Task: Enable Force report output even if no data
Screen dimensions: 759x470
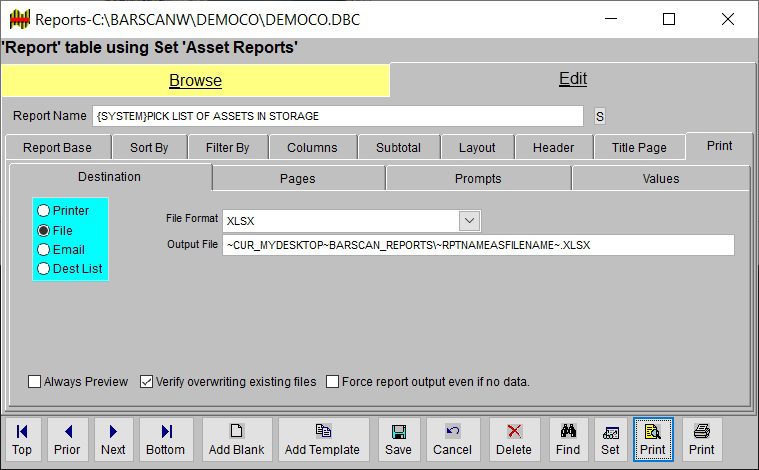Action: (332, 381)
